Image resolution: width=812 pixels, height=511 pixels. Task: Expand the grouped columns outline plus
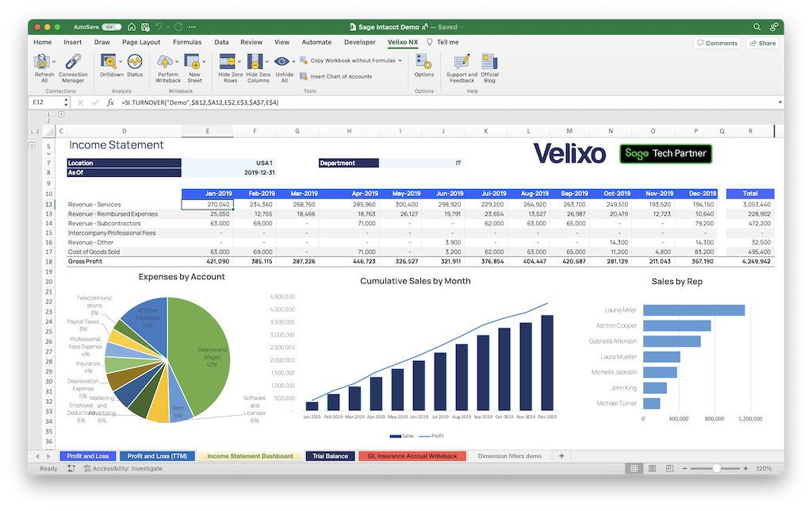coord(61,114)
